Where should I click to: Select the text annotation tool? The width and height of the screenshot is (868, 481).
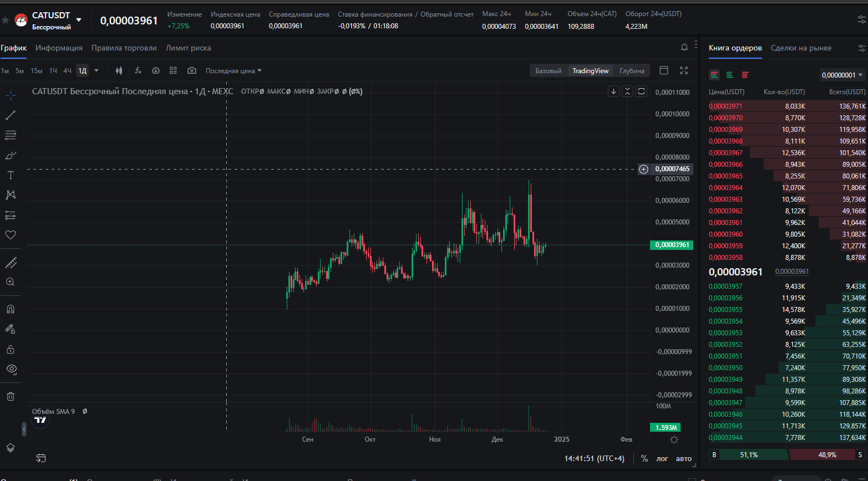(x=11, y=175)
